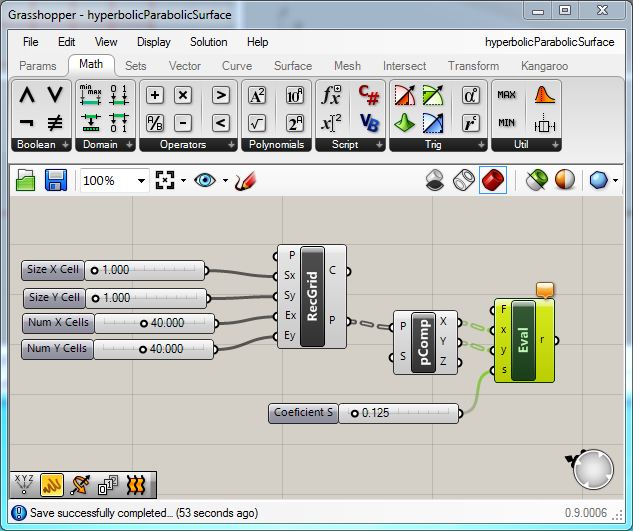Open the File menu
The height and width of the screenshot is (531, 633).
click(31, 42)
